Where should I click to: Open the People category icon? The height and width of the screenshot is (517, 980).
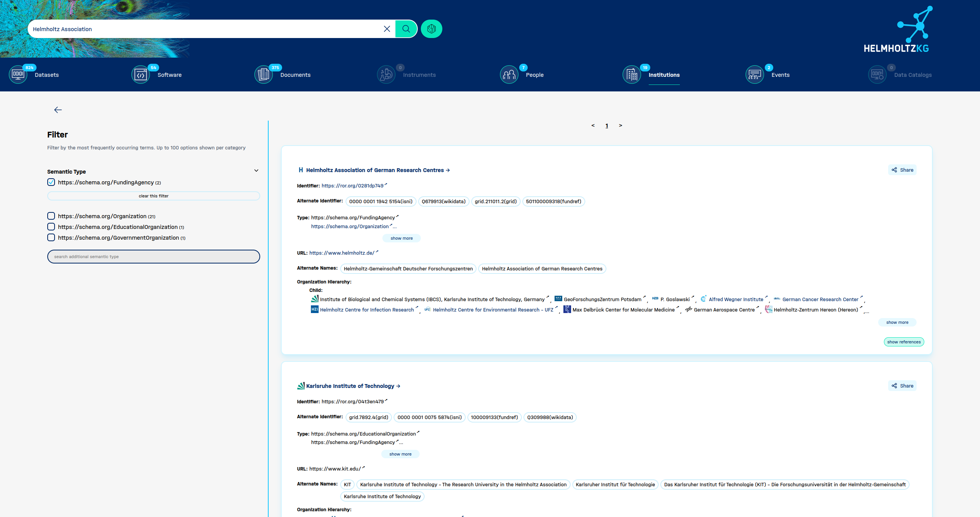pyautogui.click(x=509, y=75)
